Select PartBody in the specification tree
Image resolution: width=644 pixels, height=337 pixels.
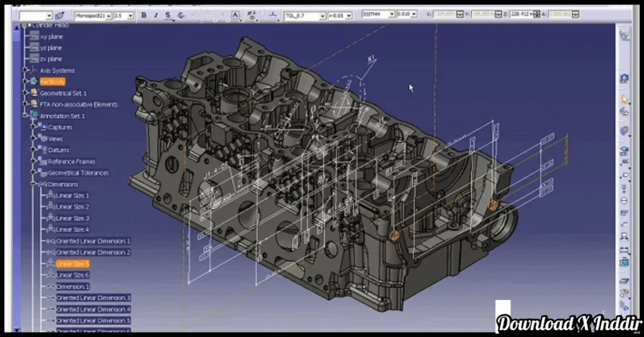pos(52,82)
